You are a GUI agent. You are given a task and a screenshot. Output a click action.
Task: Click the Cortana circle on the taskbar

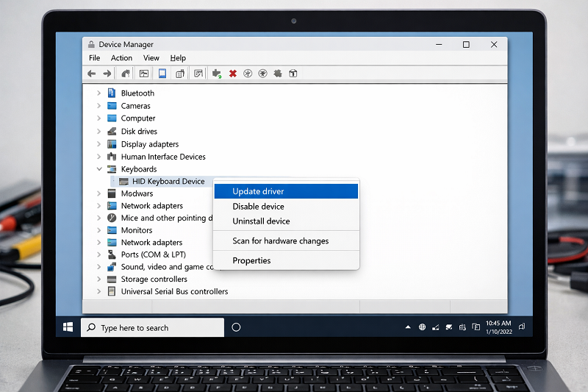point(236,327)
